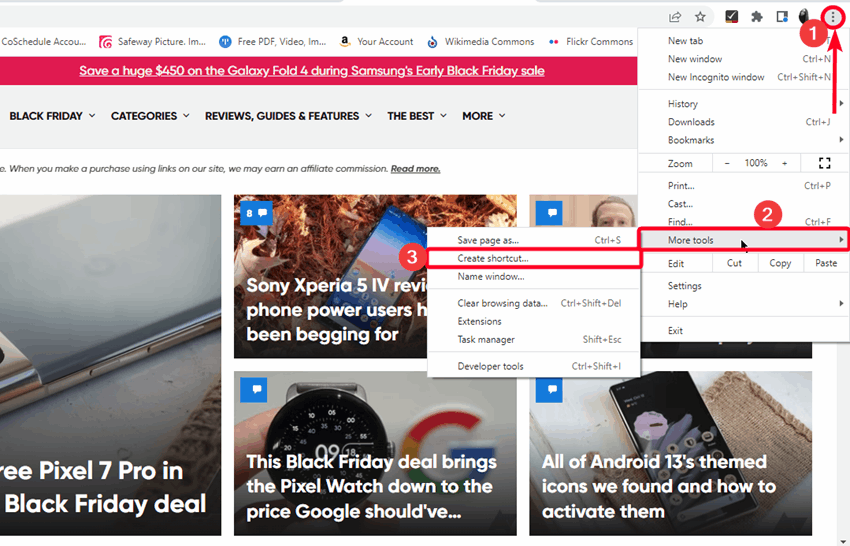Open the Chrome three-dot menu button
Screen dimensions: 850x546
pos(833,17)
